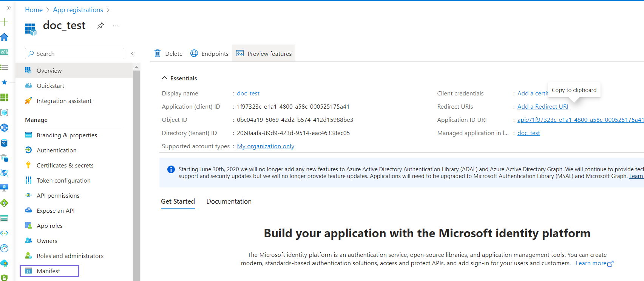This screenshot has width=644, height=281.
Task: Click the scroll up arrow of menu scrollbar
Action: [x=137, y=67]
